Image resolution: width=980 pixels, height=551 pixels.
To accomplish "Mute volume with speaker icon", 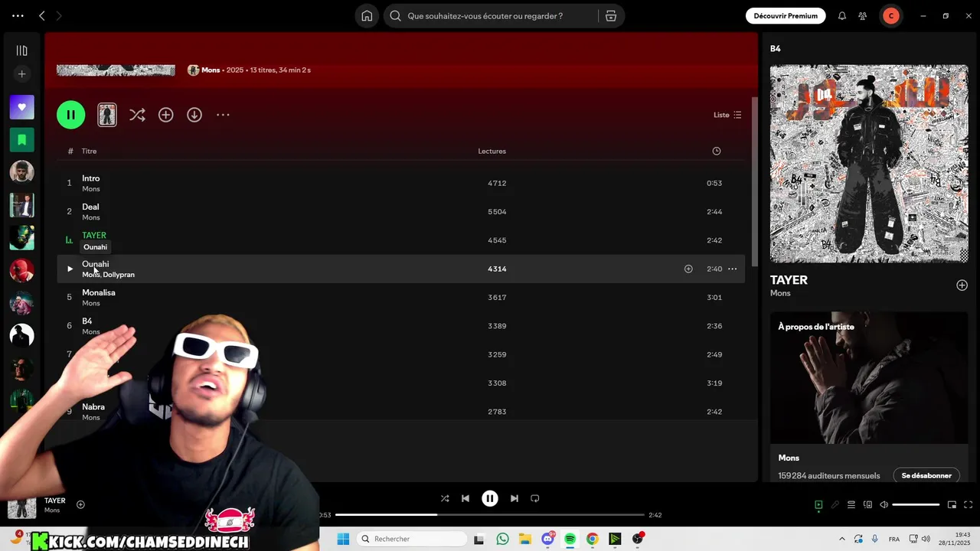I will [x=884, y=504].
